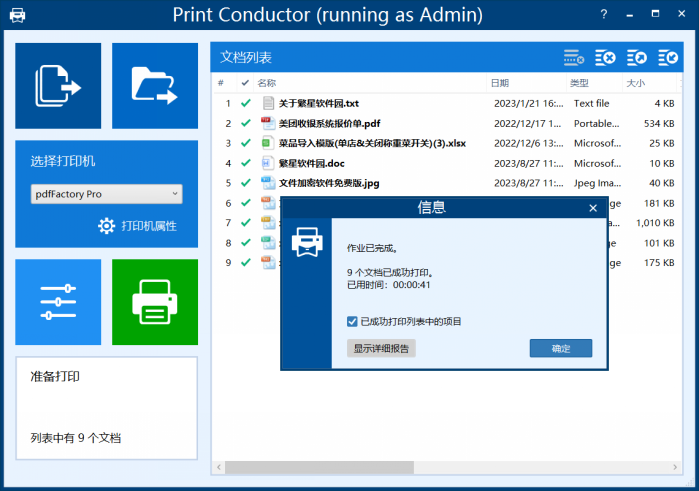
Task: Click the printer properties gear icon
Action: coord(106,226)
